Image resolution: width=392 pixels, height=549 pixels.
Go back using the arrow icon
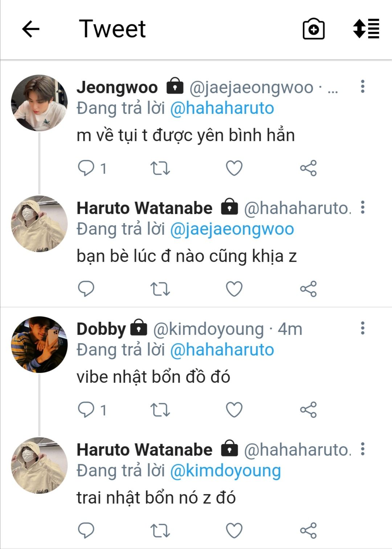click(x=30, y=29)
